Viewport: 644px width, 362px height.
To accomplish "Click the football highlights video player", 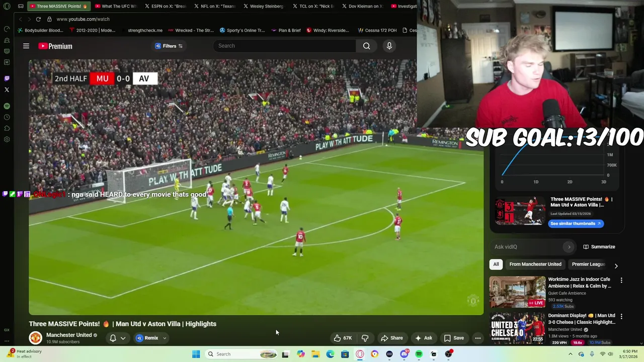I will point(256,187).
